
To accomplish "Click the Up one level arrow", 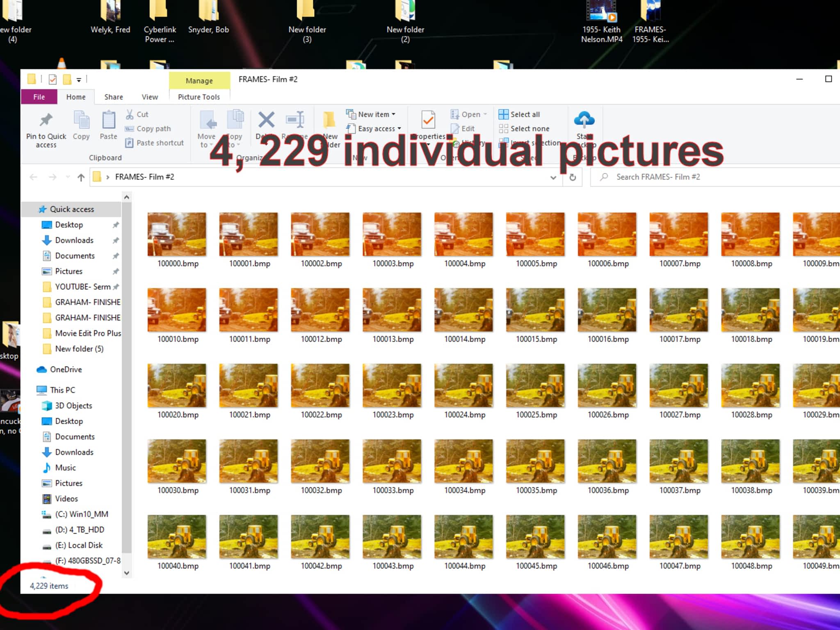I will point(81,177).
